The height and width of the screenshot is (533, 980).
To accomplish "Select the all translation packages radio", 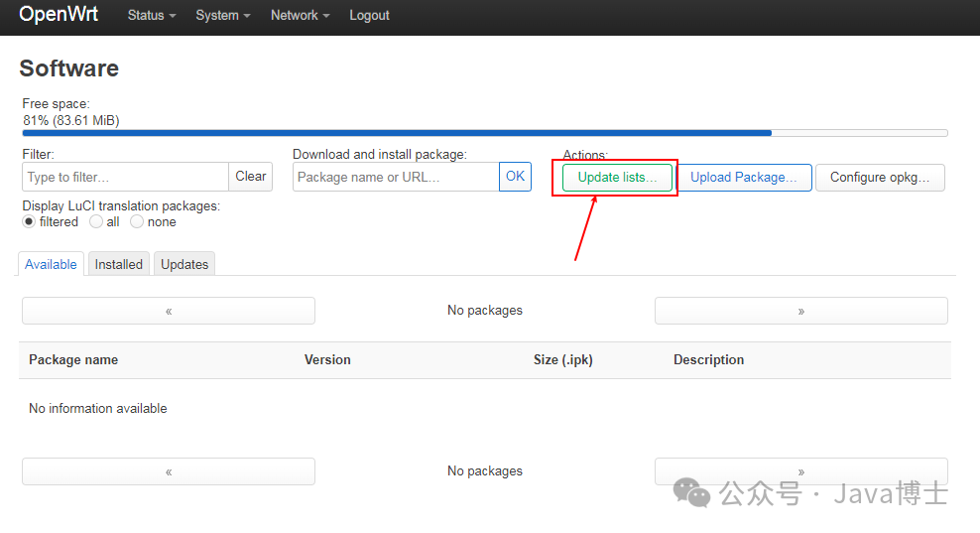I will pyautogui.click(x=96, y=222).
